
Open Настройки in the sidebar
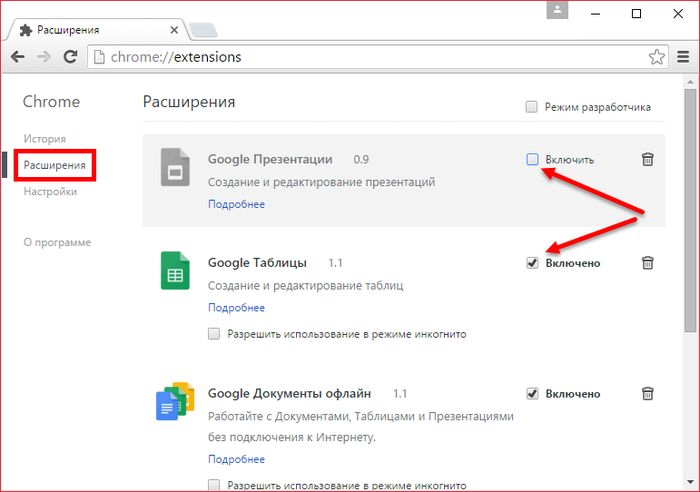(x=50, y=192)
